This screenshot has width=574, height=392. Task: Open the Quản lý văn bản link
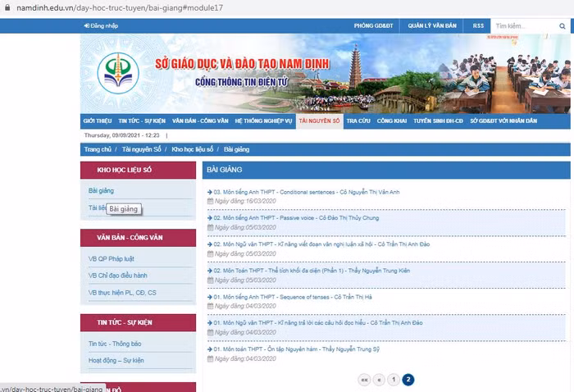tap(432, 26)
